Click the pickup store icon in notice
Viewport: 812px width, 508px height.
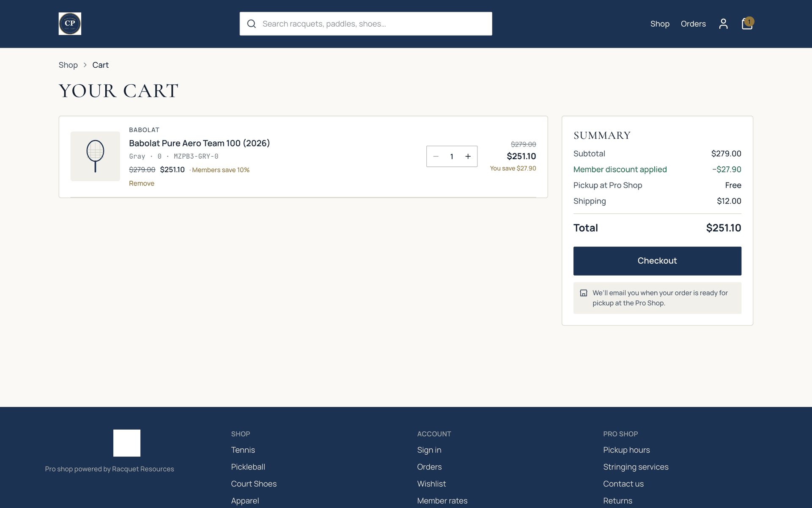[x=584, y=293]
